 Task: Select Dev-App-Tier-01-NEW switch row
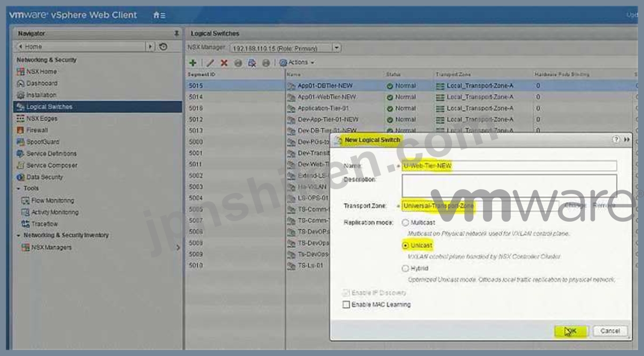coord(412,119)
